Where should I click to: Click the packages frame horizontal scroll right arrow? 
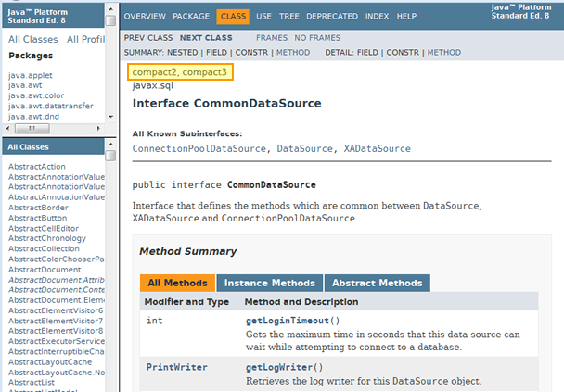click(x=98, y=128)
